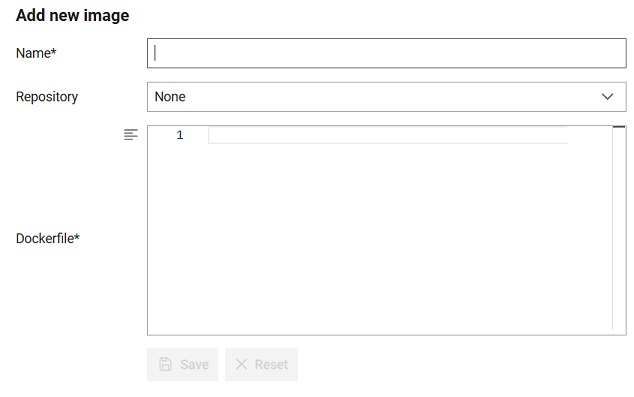Open the Repository combo box showing None
Viewport: 634px width, 397px height.
pos(387,97)
